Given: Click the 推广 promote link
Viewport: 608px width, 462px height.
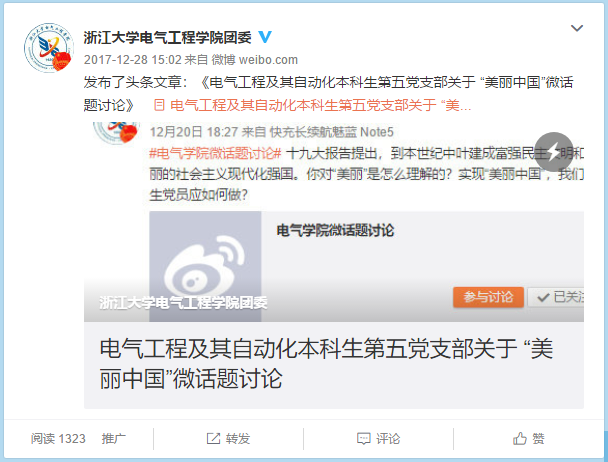Looking at the screenshot, I should [113, 439].
